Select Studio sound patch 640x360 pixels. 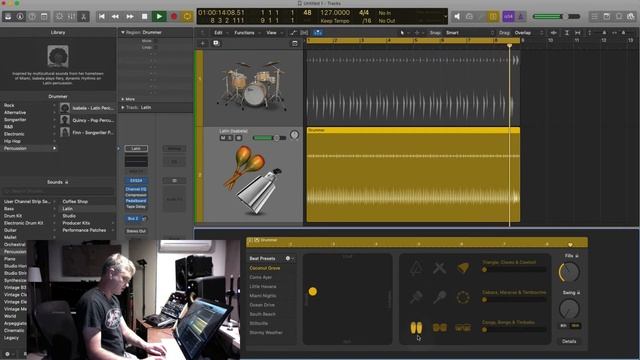(x=69, y=216)
